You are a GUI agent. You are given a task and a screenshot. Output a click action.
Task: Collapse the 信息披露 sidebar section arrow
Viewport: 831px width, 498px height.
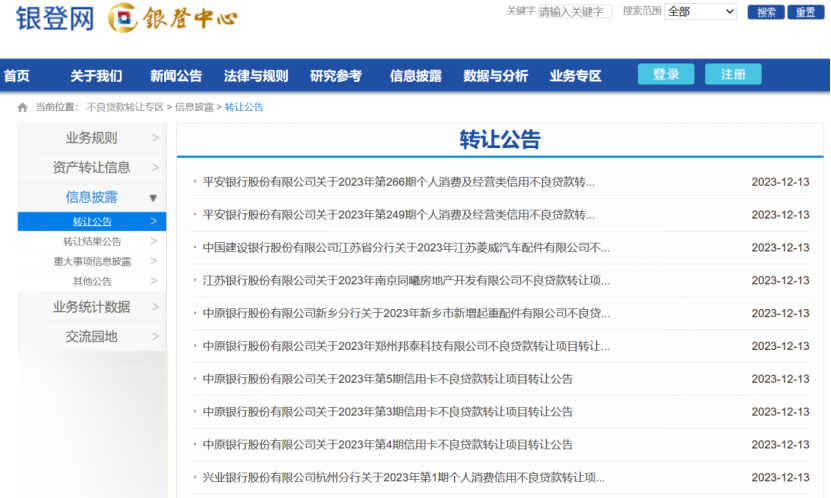tap(153, 198)
